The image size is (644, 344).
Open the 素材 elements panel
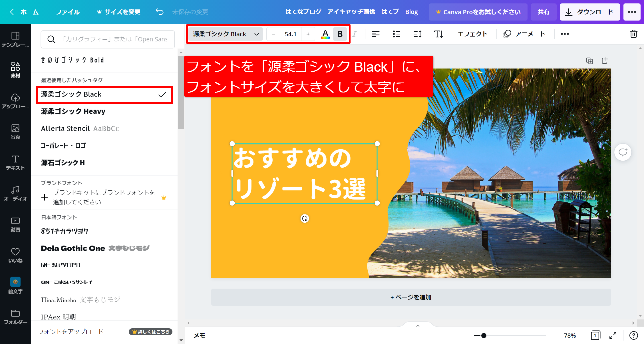click(15, 70)
